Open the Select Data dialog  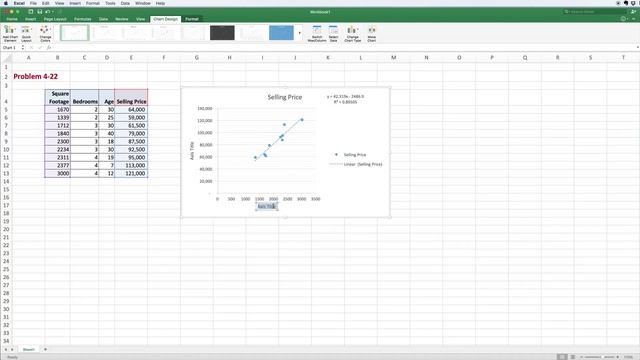[x=333, y=33]
